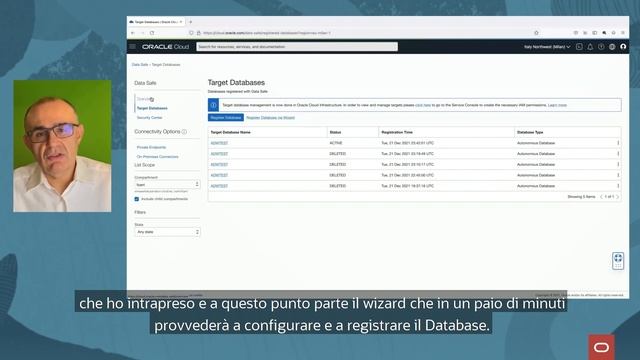Click the browser address bar URL
The width and height of the screenshot is (640, 360).
point(267,33)
